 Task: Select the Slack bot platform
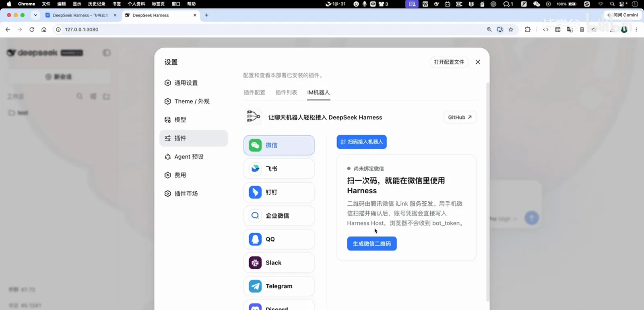point(279,263)
